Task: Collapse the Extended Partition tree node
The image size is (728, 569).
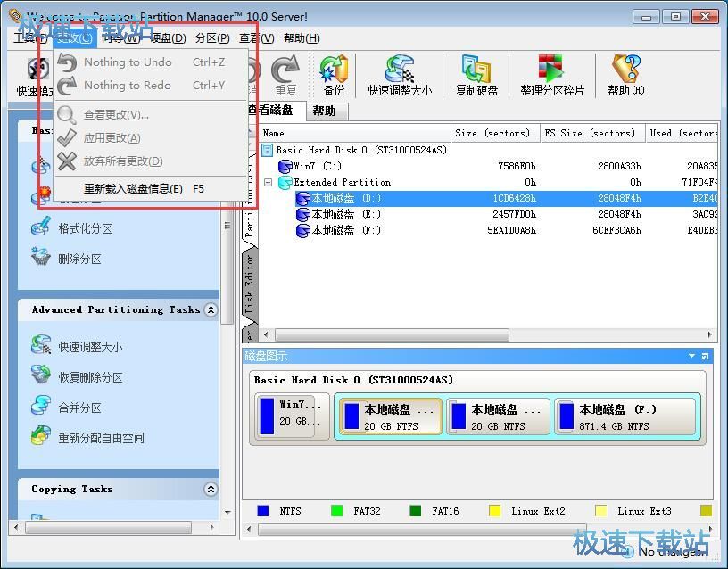Action: pyautogui.click(x=268, y=183)
